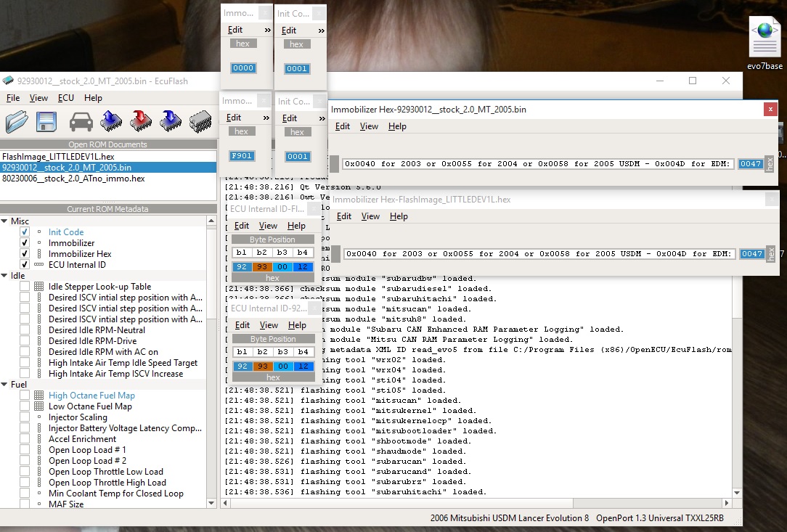This screenshot has width=787, height=532.
Task: Click the blue down-arrow chip test write icon
Action: [171, 121]
